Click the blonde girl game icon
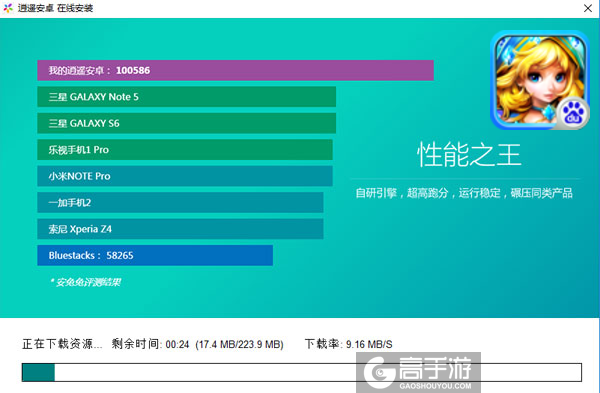Viewport: 600px width, 393px height. tap(540, 80)
